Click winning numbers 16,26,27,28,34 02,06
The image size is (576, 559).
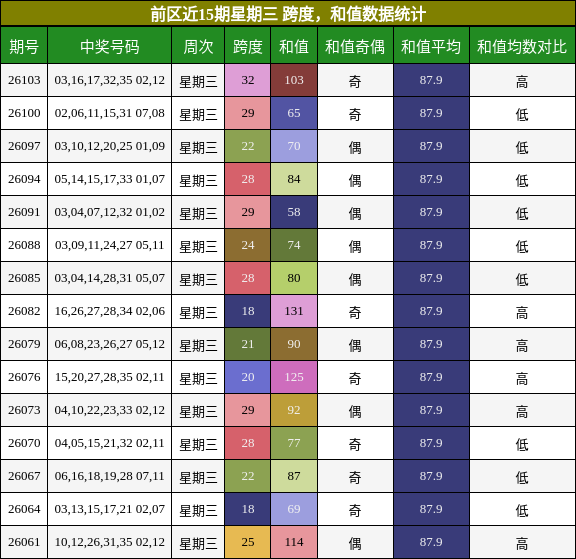pos(109,311)
